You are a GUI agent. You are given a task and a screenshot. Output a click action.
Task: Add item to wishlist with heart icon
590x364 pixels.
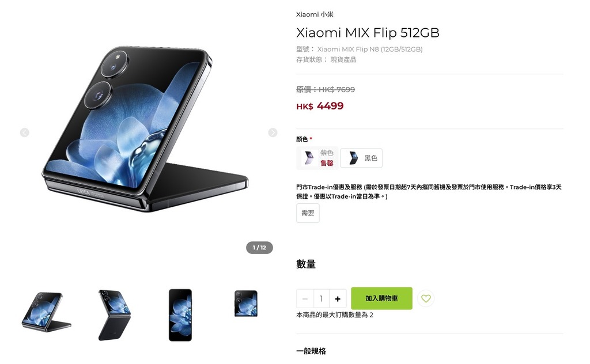426,298
